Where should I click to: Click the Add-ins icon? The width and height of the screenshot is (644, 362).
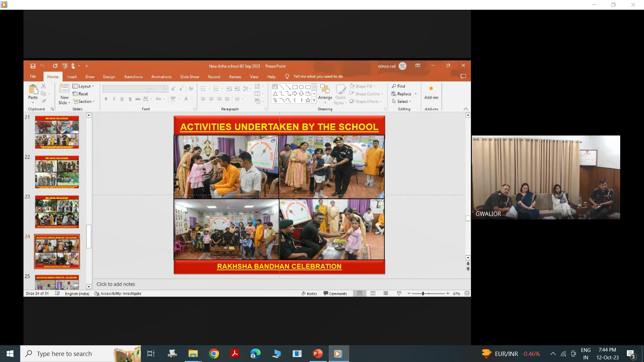pyautogui.click(x=431, y=89)
